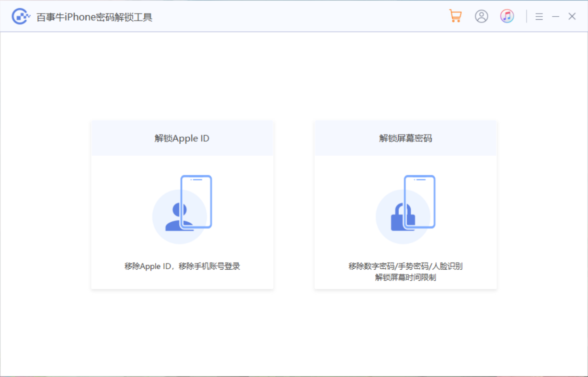Select the 解锁屏幕密码 card header
The height and width of the screenshot is (377, 588).
405,138
